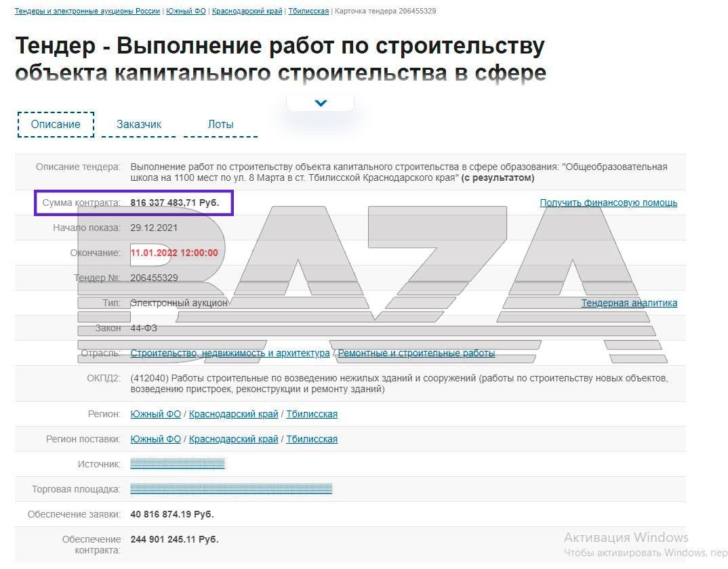Click 'Получить финансовую помощь' link
This screenshot has height=569, width=728.
(x=608, y=203)
